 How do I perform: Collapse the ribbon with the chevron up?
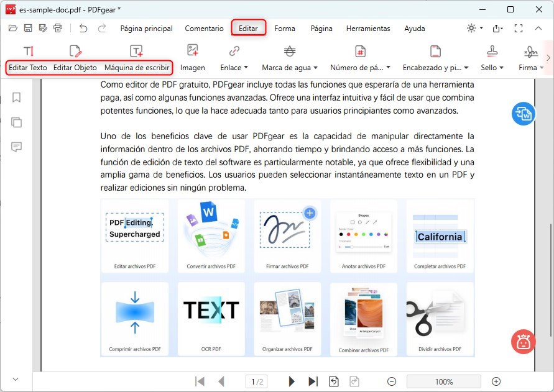pos(538,28)
